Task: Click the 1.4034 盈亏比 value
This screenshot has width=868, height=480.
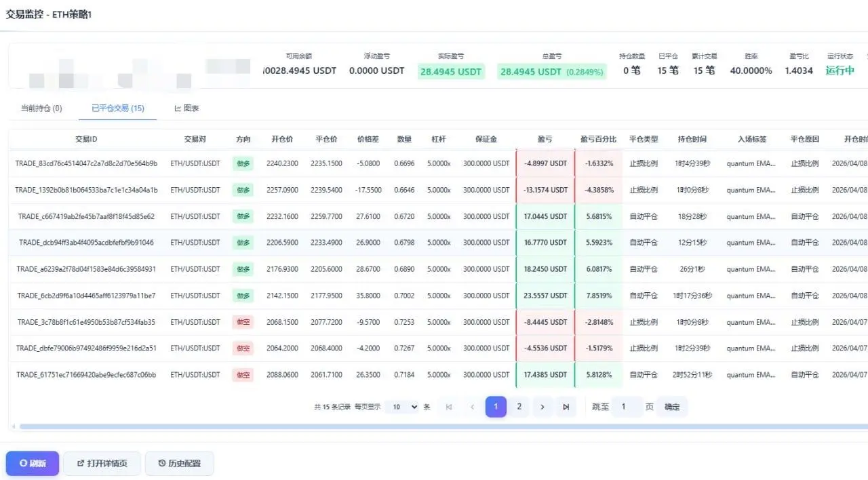Action: 799,71
